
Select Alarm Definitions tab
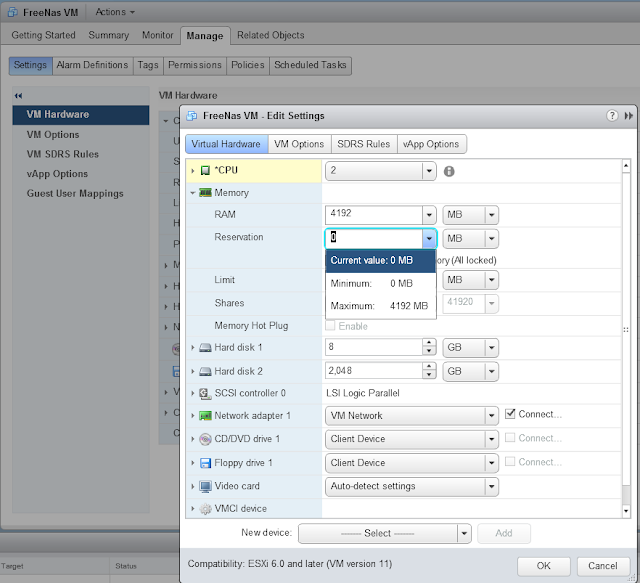pos(92,65)
